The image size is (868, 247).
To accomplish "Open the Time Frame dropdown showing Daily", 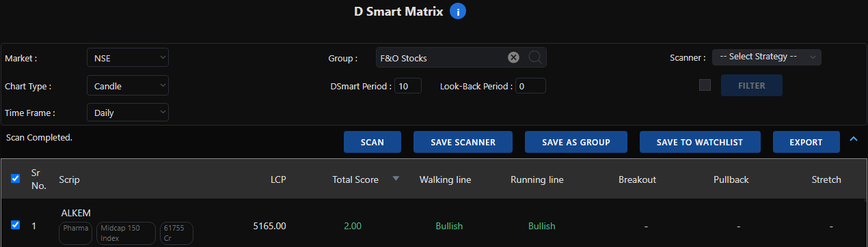I will [127, 113].
